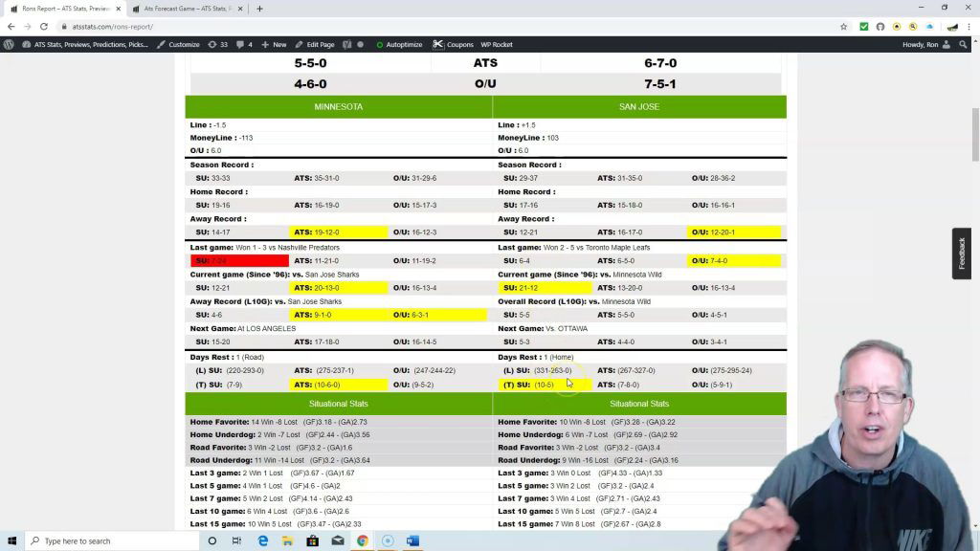Open a new browser tab
Screen dimensions: 980x551
pyautogui.click(x=259, y=9)
